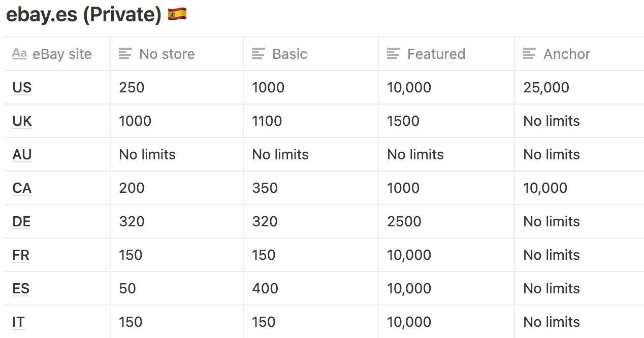Click the text icon in Anchor header
This screenshot has height=338, width=644.
point(529,54)
